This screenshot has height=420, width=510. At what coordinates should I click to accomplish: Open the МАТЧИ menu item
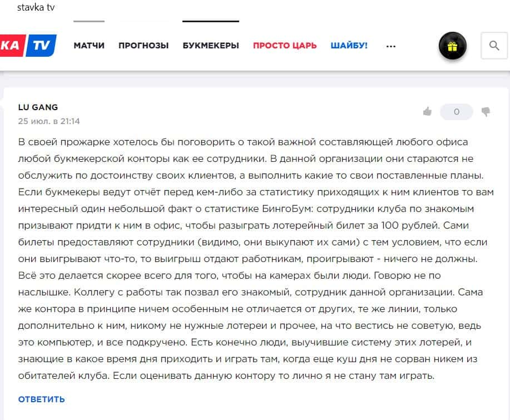pyautogui.click(x=89, y=46)
